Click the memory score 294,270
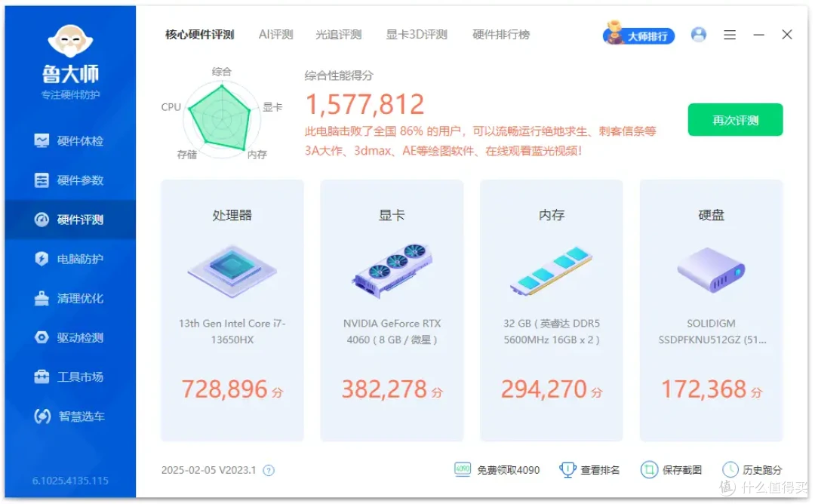 point(543,389)
